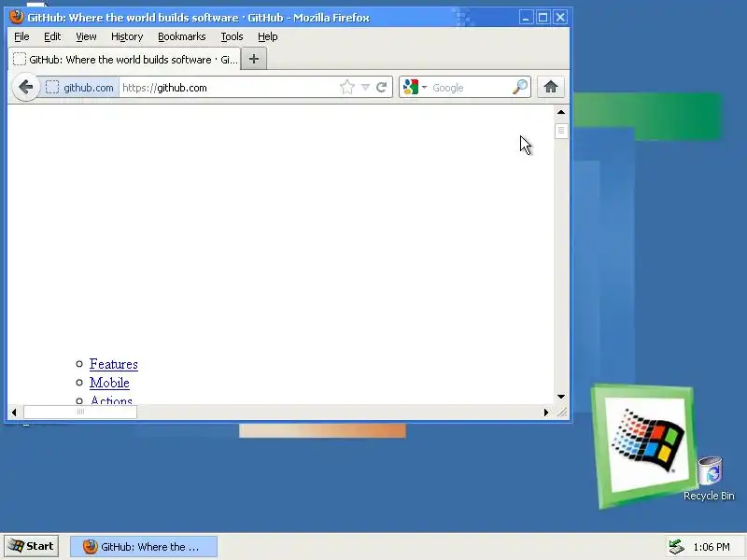Select the GitHub page tab
This screenshot has width=747, height=560.
125,60
